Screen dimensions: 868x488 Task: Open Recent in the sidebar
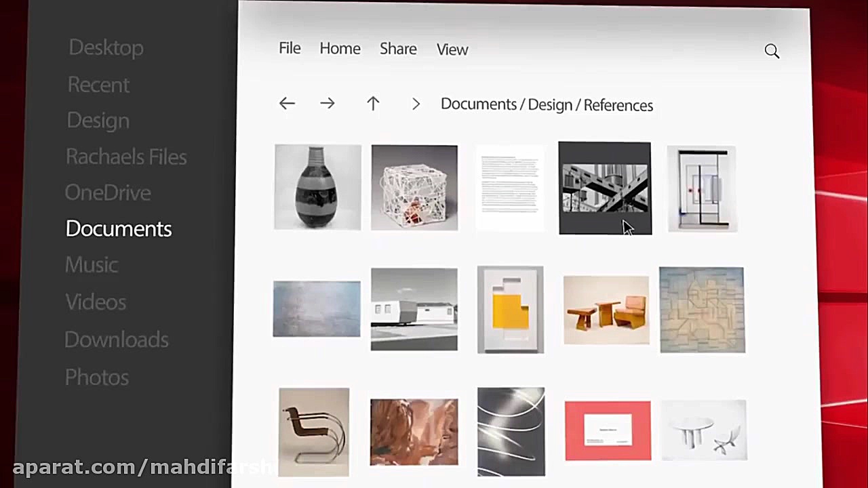pos(98,85)
